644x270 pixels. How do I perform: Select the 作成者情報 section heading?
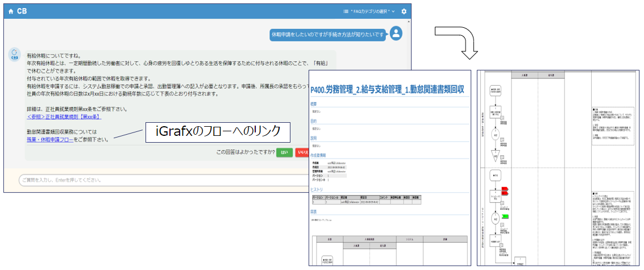[x=318, y=155]
